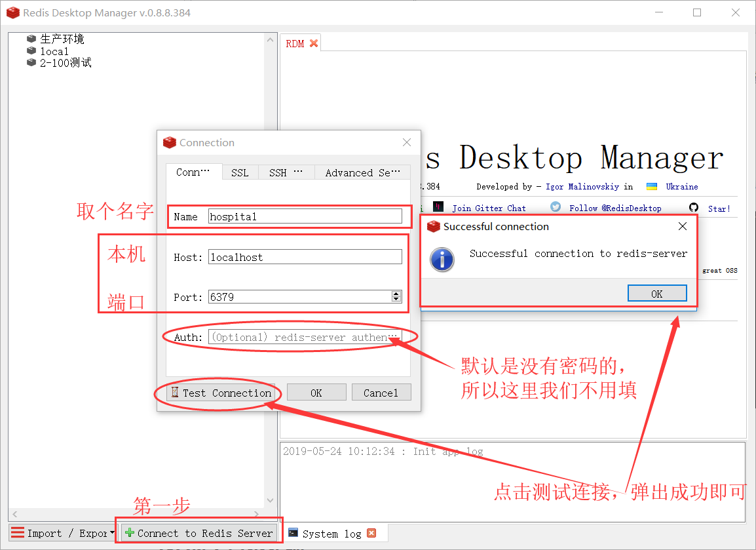Click the 2-100测试 server icon in the tree
The height and width of the screenshot is (550, 756).
(31, 62)
